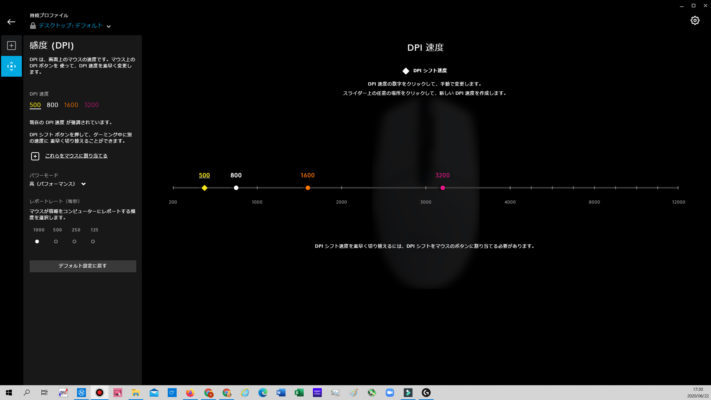
Task: Click the restore default settings button
Action: (x=83, y=266)
